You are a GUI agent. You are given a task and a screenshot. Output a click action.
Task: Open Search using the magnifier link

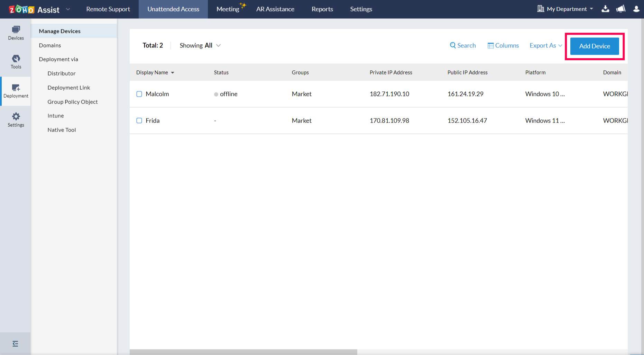(x=463, y=45)
